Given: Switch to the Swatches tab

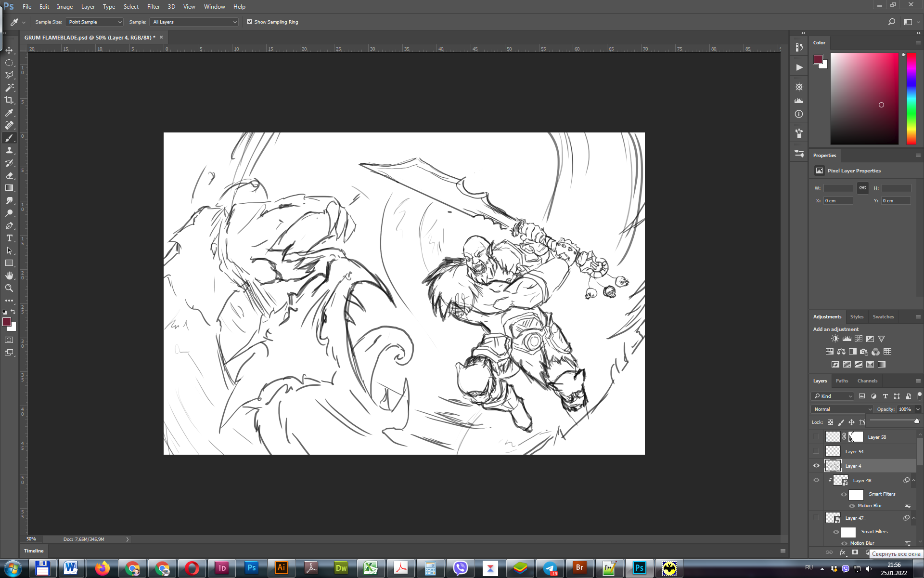Looking at the screenshot, I should pos(883,316).
